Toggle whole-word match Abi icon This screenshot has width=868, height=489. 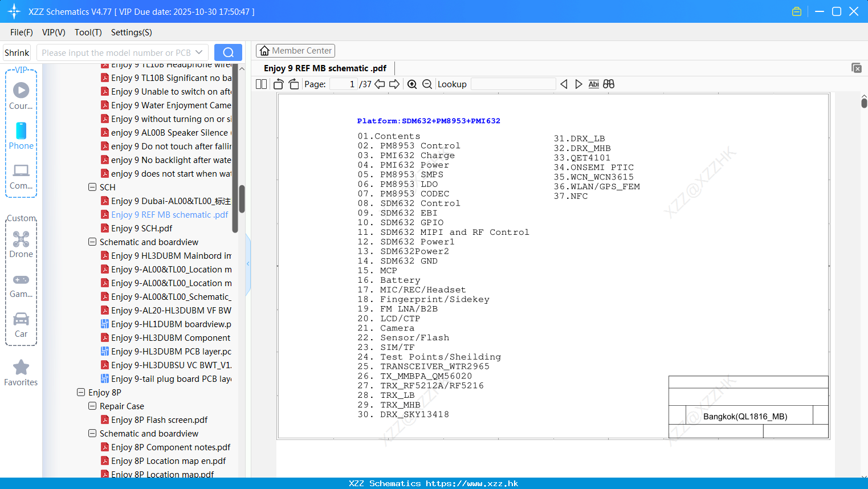coord(593,84)
